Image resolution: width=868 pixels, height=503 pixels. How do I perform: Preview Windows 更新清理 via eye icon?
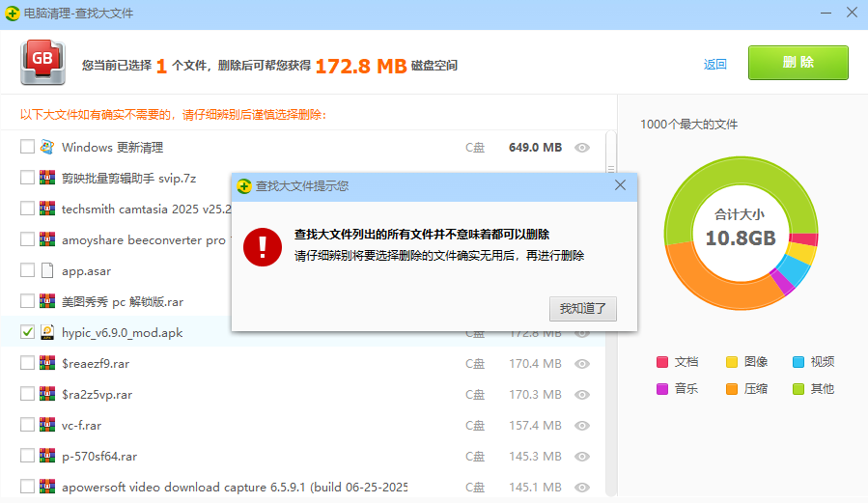tap(582, 148)
